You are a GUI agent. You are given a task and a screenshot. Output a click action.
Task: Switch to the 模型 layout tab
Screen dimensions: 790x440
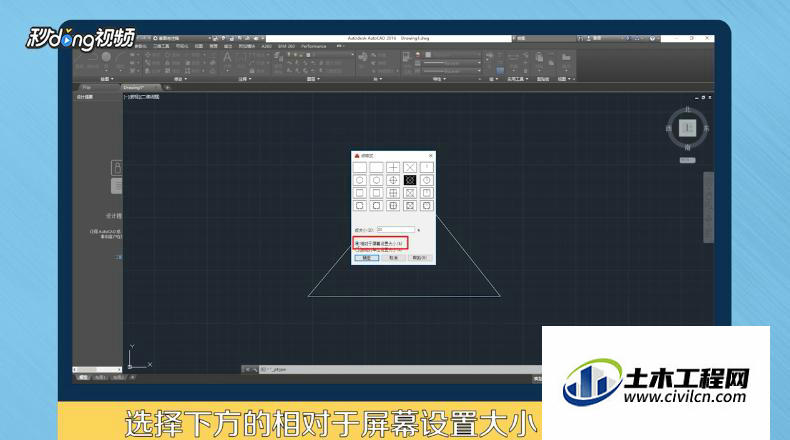[x=84, y=378]
